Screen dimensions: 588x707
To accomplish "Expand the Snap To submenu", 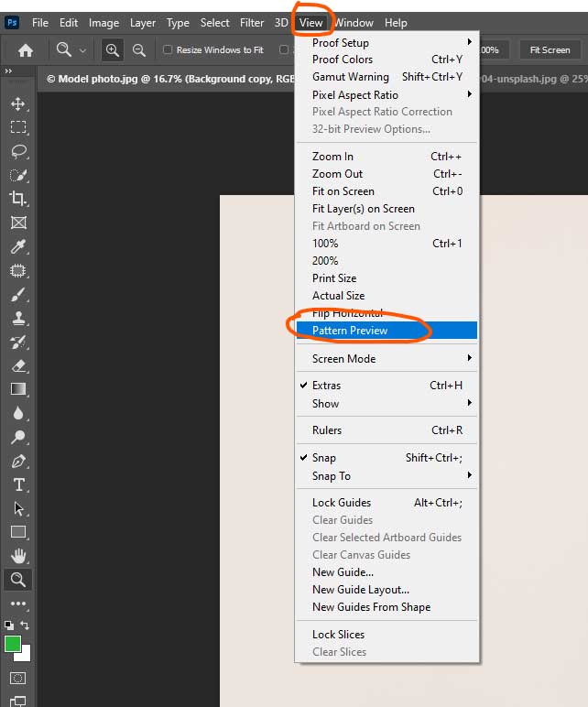I will 387,475.
